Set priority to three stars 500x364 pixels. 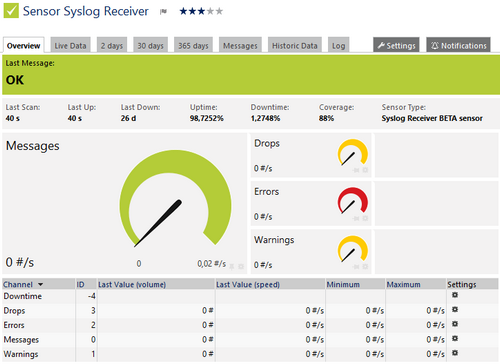click(x=201, y=11)
